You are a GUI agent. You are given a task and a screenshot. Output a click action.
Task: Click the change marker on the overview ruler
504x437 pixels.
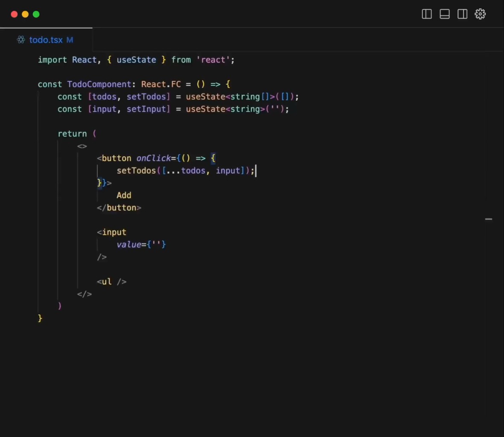489,219
